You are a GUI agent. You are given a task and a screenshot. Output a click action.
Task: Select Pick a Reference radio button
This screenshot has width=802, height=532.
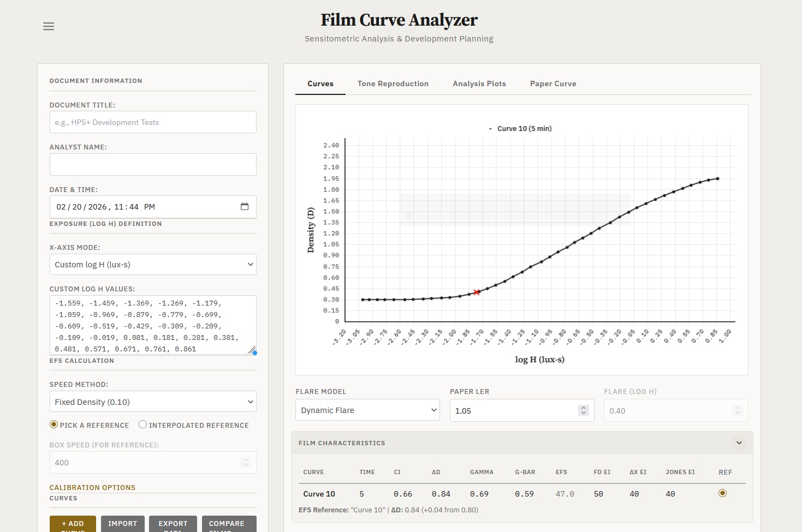(54, 425)
